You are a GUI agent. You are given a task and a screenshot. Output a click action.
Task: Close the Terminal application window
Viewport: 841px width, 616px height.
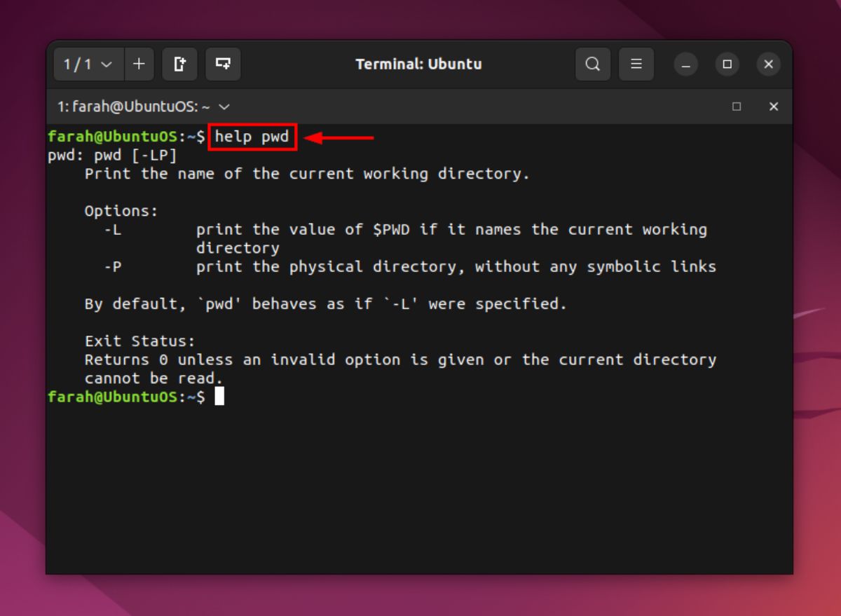click(768, 64)
